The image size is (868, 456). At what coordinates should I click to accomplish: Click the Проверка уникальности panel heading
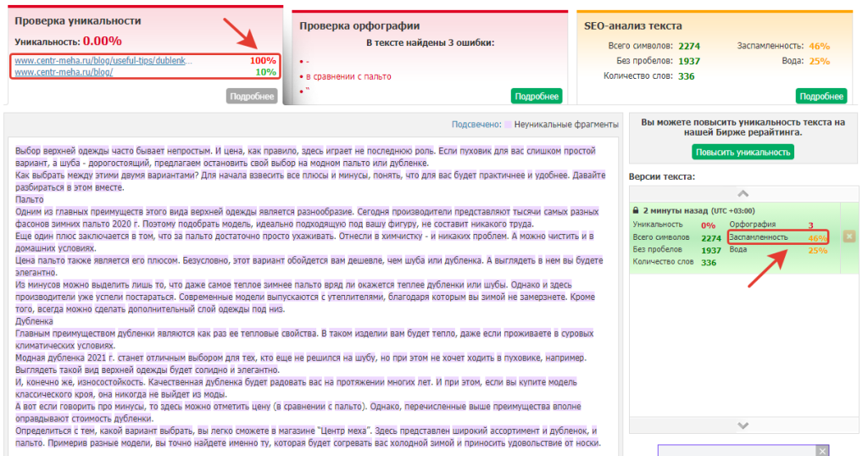click(x=78, y=20)
